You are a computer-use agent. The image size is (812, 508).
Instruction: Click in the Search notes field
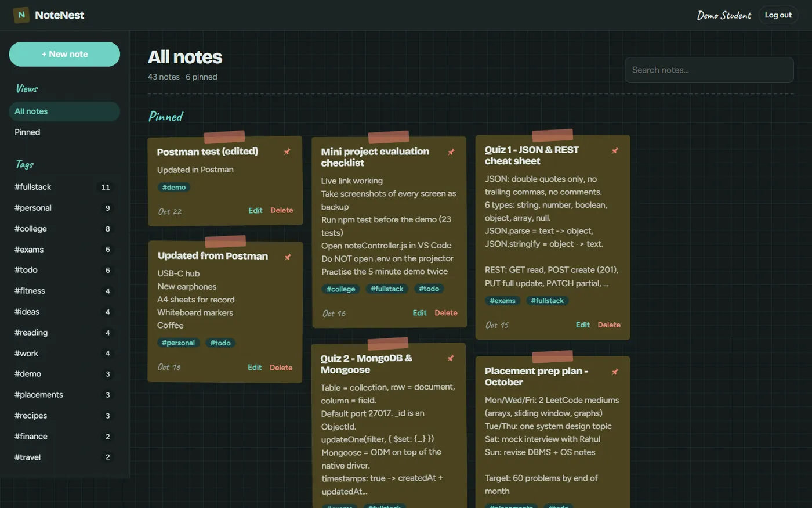pos(709,70)
